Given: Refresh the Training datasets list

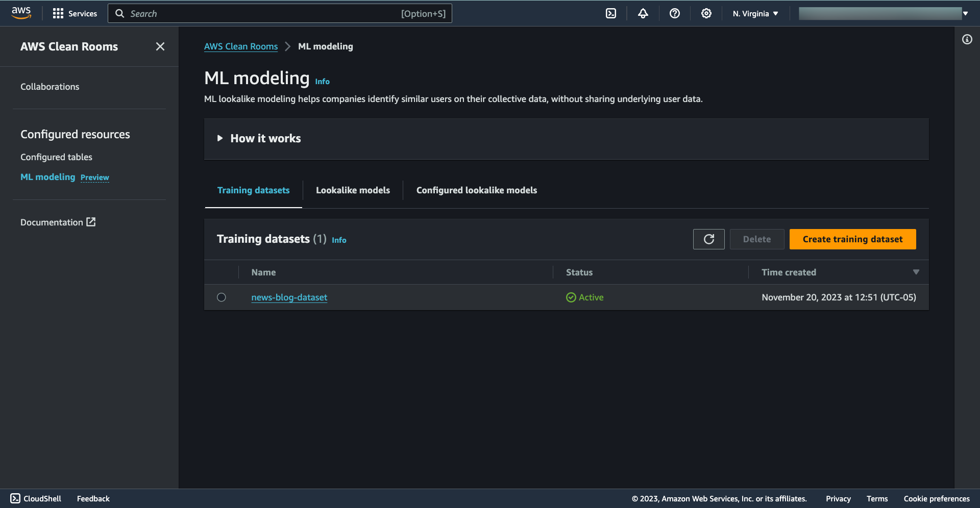Looking at the screenshot, I should (708, 239).
